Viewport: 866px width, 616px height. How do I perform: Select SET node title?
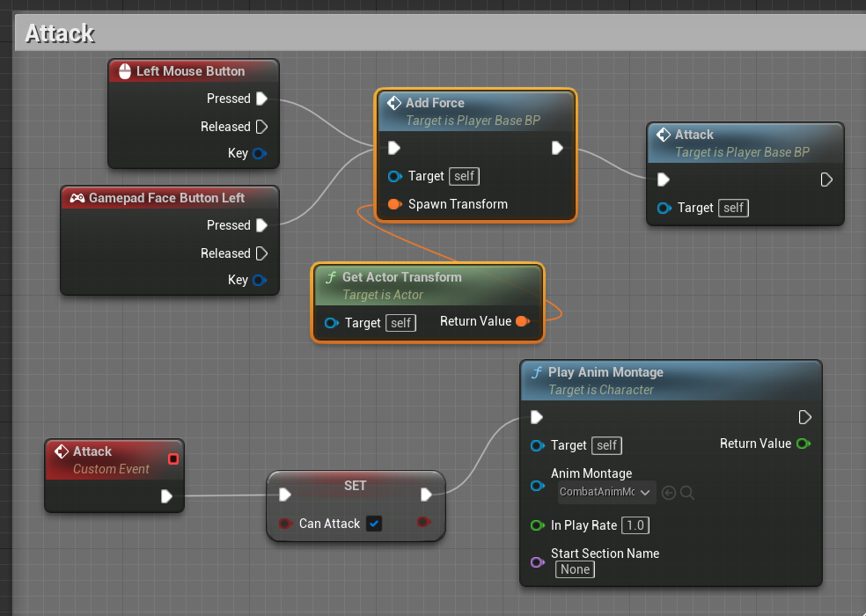356,486
